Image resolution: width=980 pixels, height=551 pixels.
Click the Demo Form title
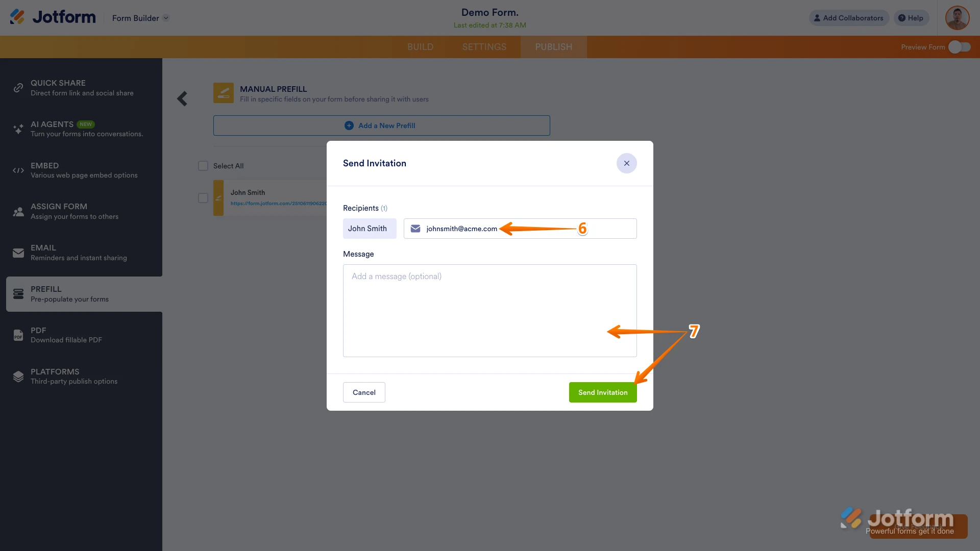pyautogui.click(x=490, y=12)
